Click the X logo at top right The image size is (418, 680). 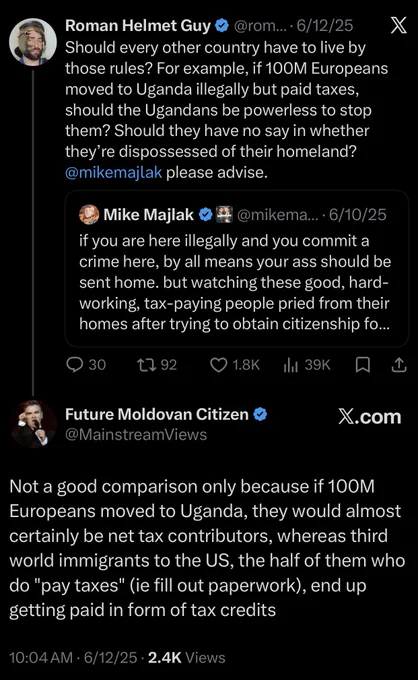tap(398, 25)
